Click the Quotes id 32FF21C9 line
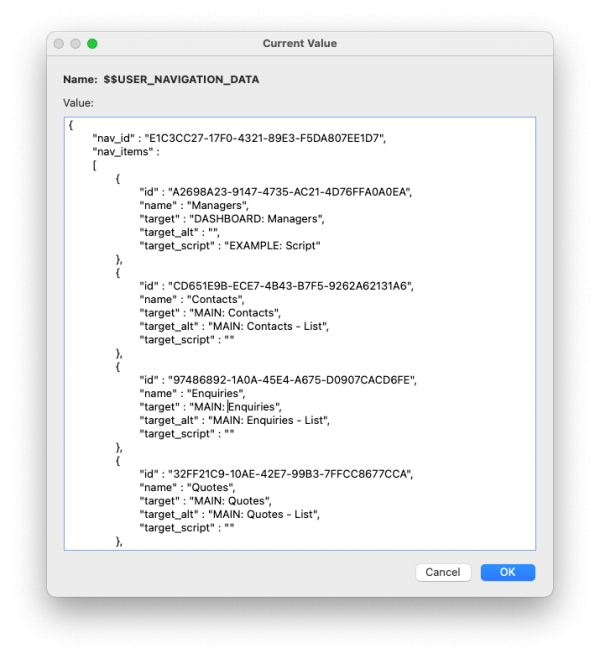 [x=276, y=474]
